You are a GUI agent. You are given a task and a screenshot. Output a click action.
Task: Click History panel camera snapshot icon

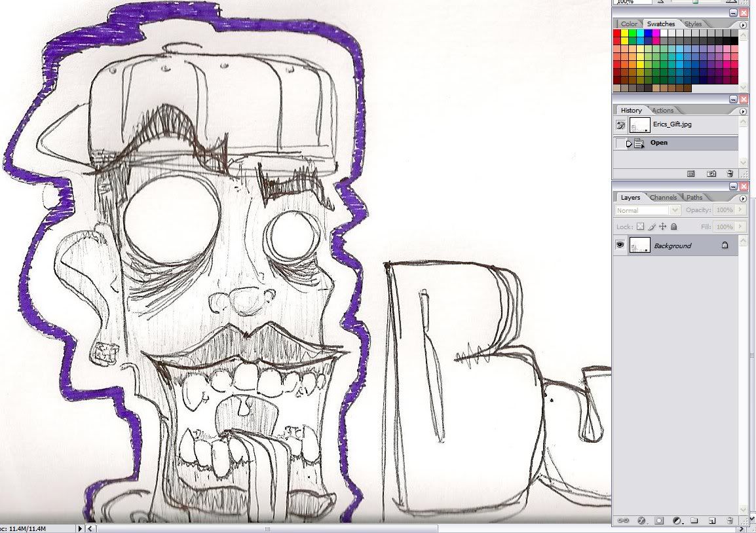coord(711,174)
